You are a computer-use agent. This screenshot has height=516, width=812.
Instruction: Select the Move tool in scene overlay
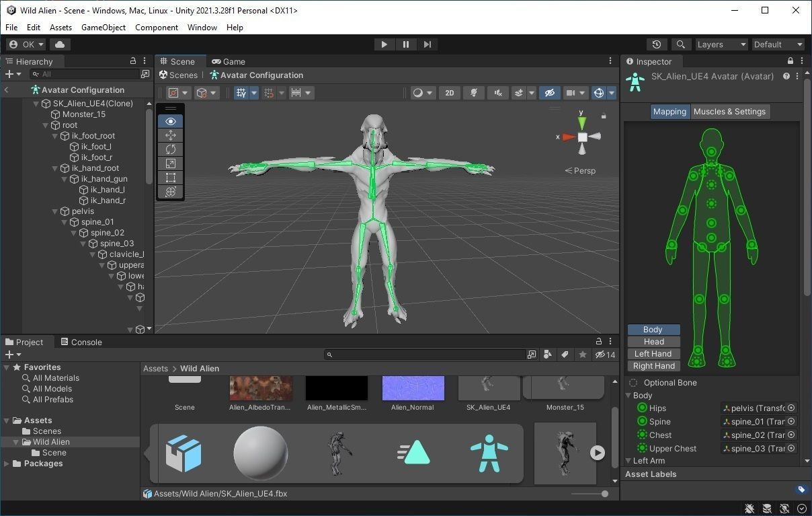(x=171, y=135)
